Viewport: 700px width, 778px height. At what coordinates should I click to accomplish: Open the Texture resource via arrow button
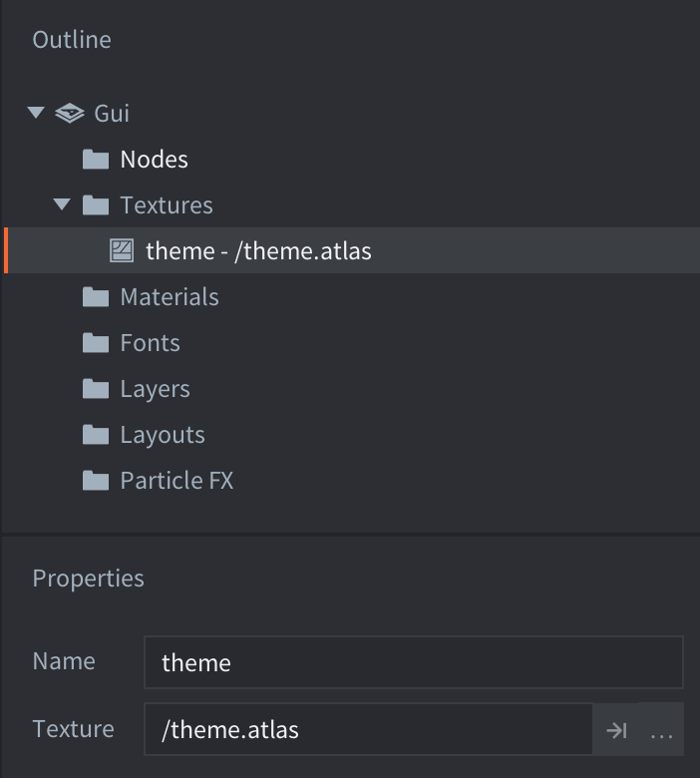pyautogui.click(x=616, y=731)
